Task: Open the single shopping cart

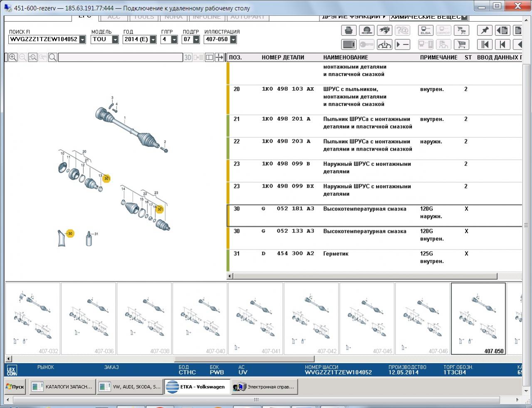Action: (461, 44)
